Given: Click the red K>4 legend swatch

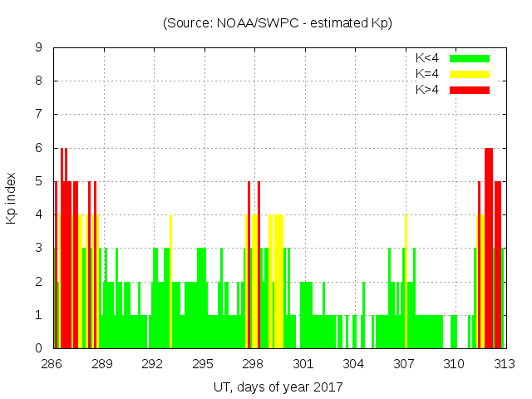Looking at the screenshot, I should pos(470,90).
